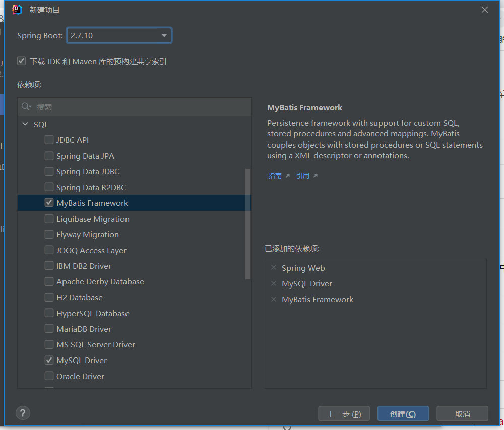This screenshot has height=430, width=504.
Task: Click the dependency list scrollbar
Action: pos(248,224)
